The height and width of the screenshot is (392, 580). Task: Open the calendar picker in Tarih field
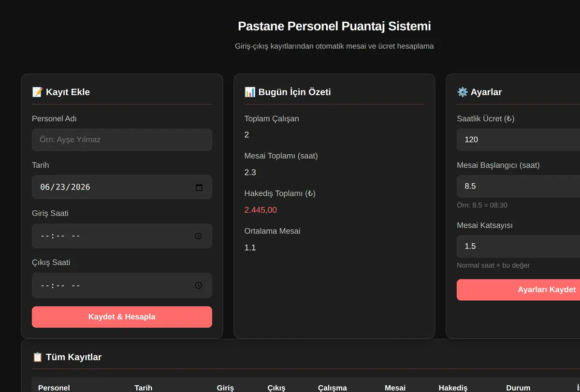[x=199, y=188]
